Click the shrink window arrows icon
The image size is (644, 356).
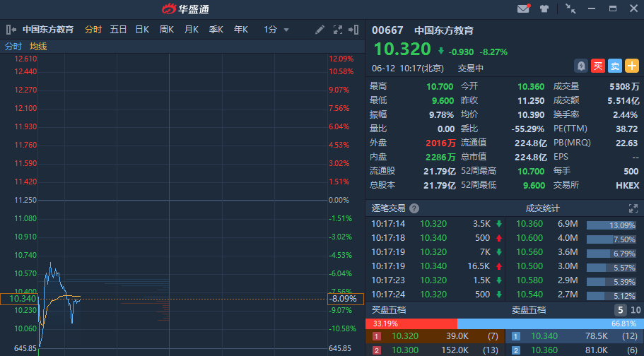[x=570, y=8]
